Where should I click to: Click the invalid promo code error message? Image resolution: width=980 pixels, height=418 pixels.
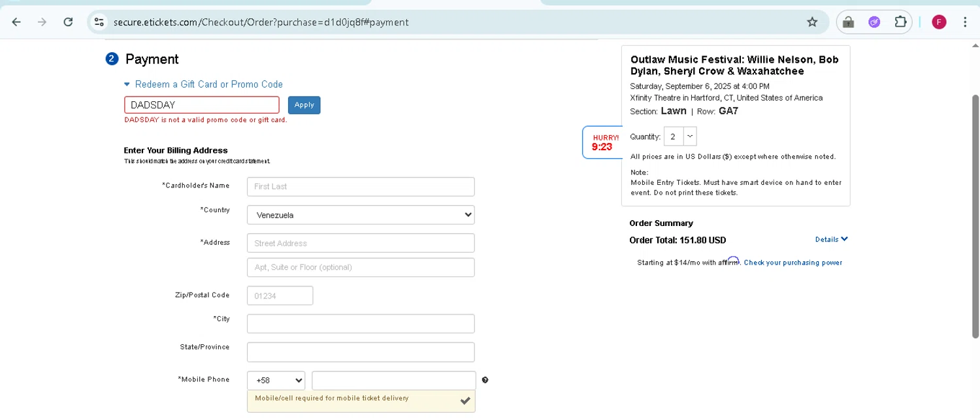[206, 120]
